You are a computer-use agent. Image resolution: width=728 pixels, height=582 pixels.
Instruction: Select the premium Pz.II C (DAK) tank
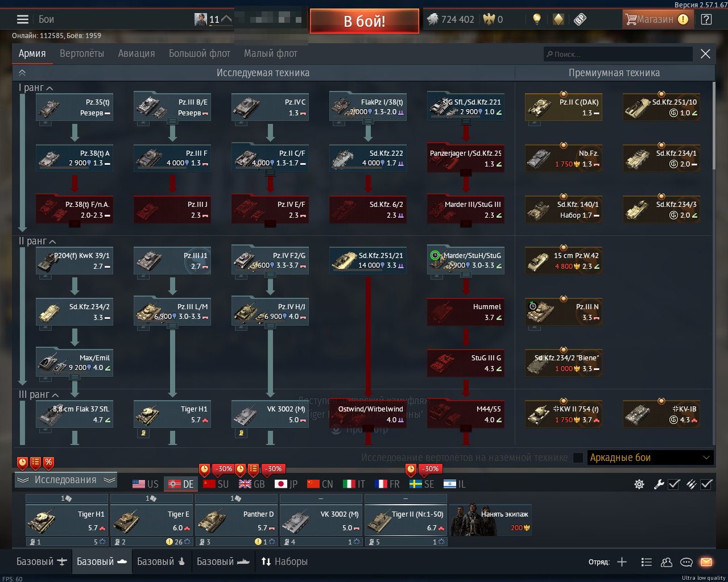click(564, 107)
